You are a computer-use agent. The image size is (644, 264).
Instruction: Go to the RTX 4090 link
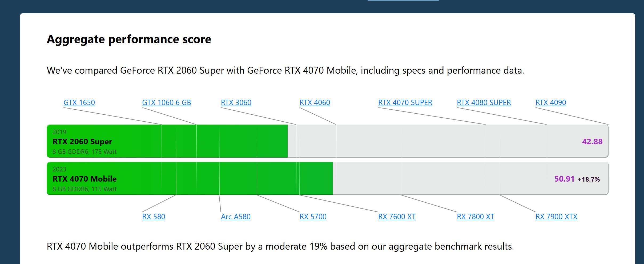(x=551, y=103)
